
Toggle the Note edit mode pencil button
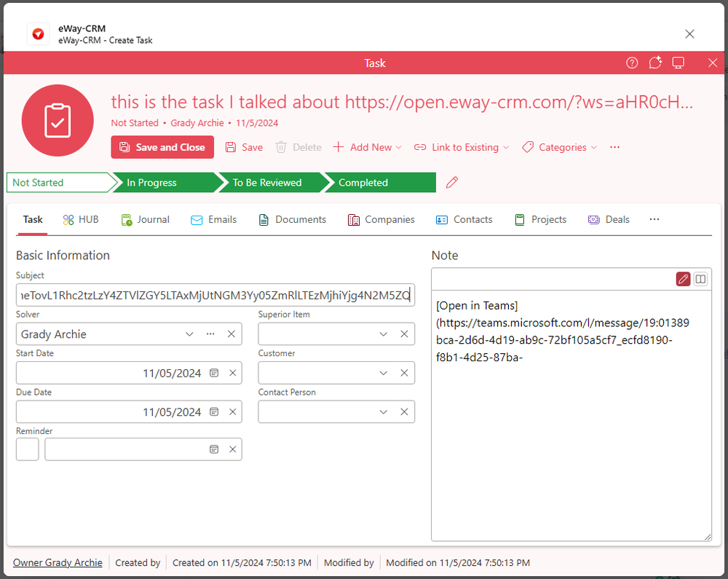click(683, 279)
